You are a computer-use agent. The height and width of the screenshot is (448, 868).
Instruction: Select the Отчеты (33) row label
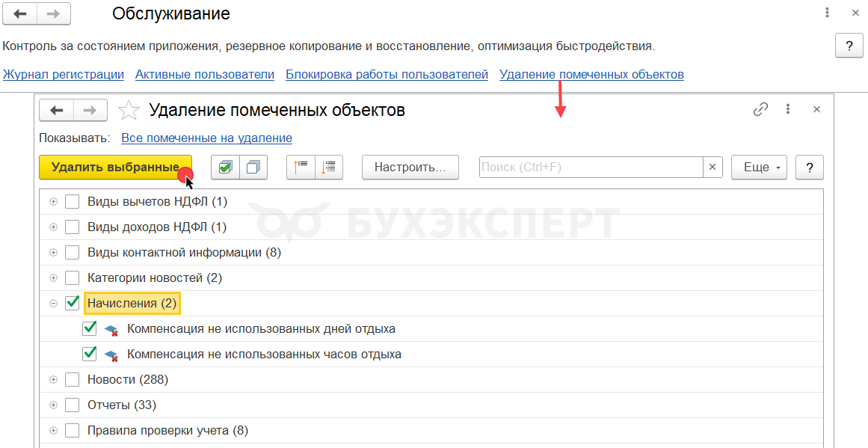click(122, 405)
